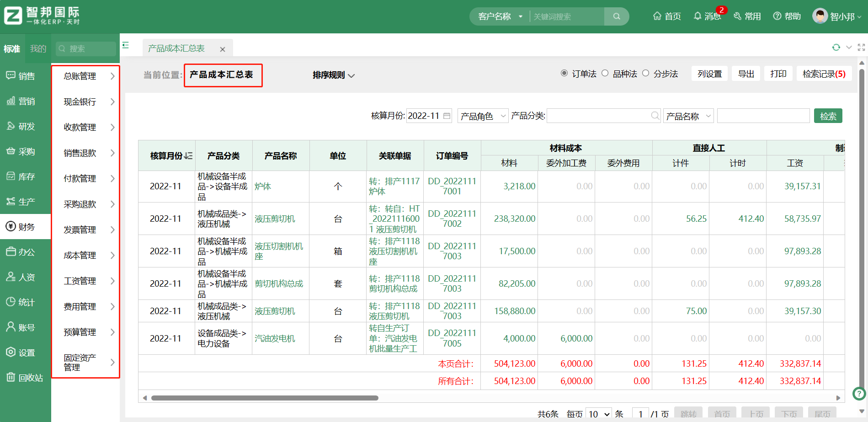Image resolution: width=868 pixels, height=422 pixels.
Task: Close the 产品成本汇总表 tab
Action: coord(223,49)
